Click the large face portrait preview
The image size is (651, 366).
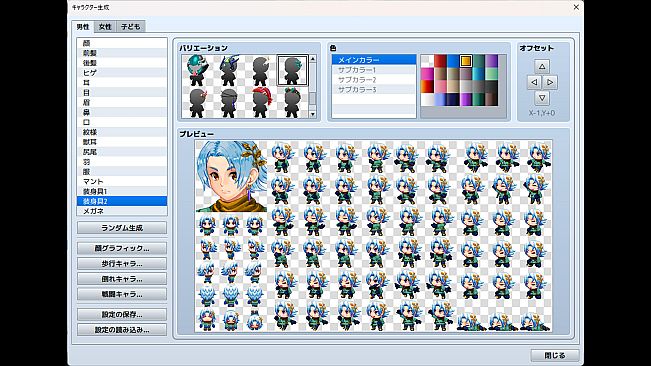point(231,176)
